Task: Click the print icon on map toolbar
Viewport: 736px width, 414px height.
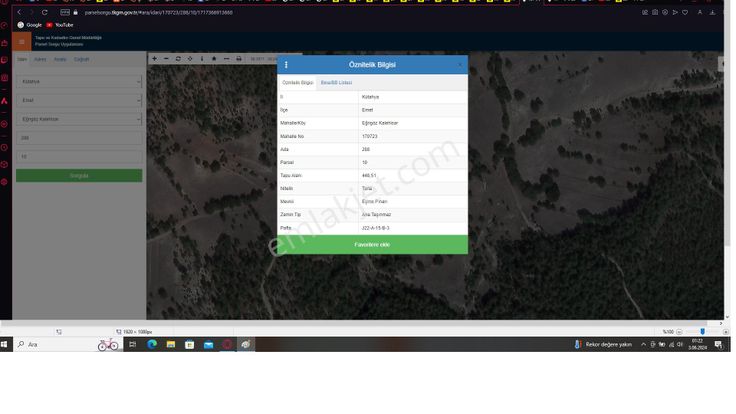Action: click(238, 59)
